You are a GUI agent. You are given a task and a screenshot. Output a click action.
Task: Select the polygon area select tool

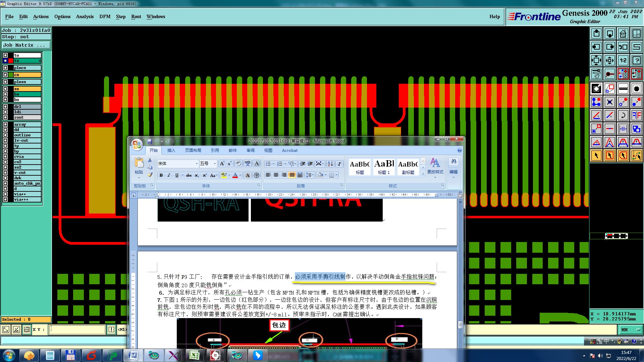click(x=623, y=156)
